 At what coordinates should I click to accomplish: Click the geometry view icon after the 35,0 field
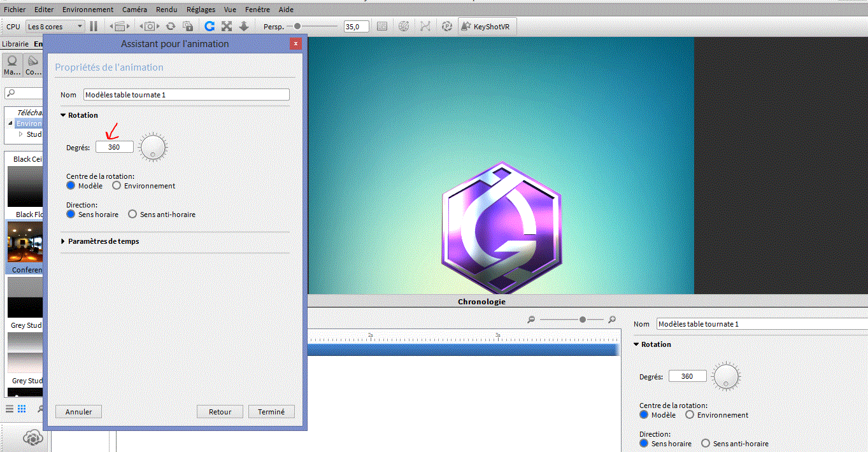coord(382,26)
